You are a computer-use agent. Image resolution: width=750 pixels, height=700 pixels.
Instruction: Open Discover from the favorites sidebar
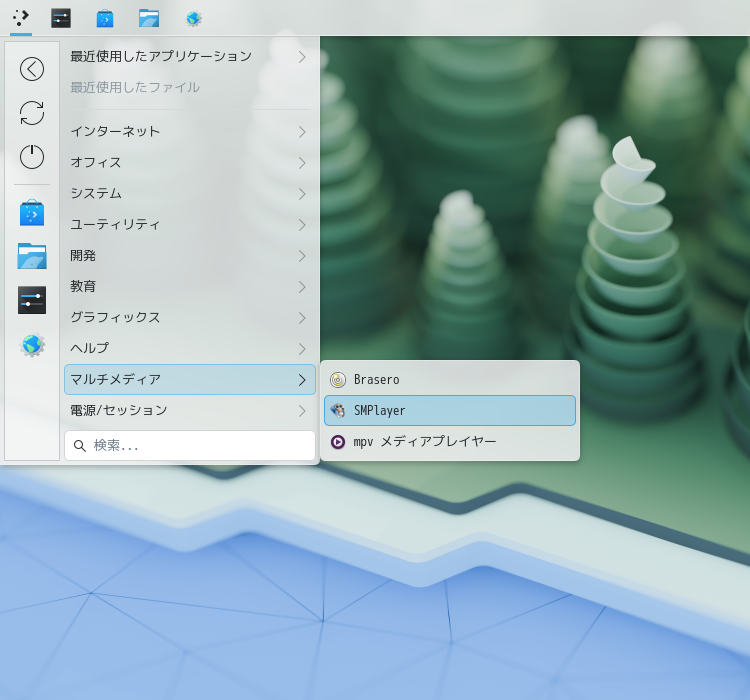click(32, 213)
